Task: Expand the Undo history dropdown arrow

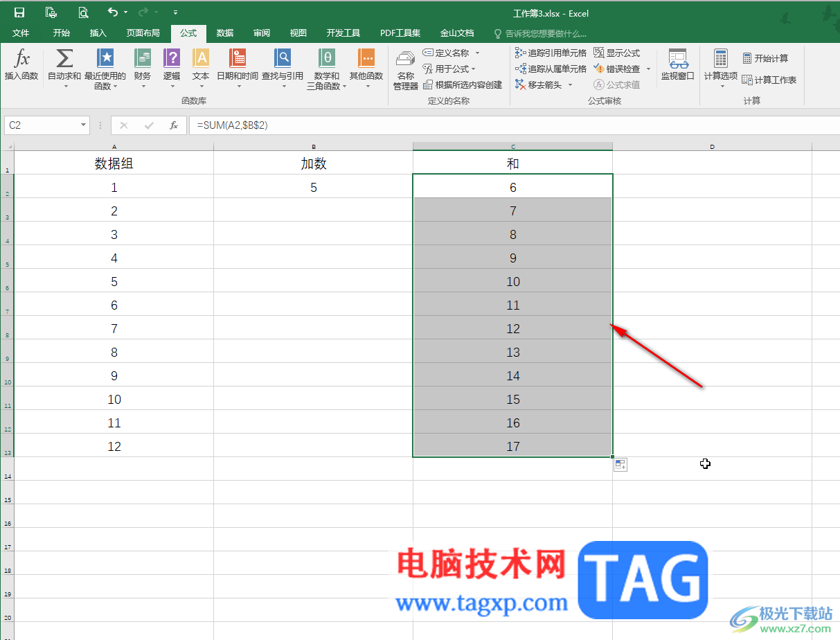Action: tap(125, 12)
